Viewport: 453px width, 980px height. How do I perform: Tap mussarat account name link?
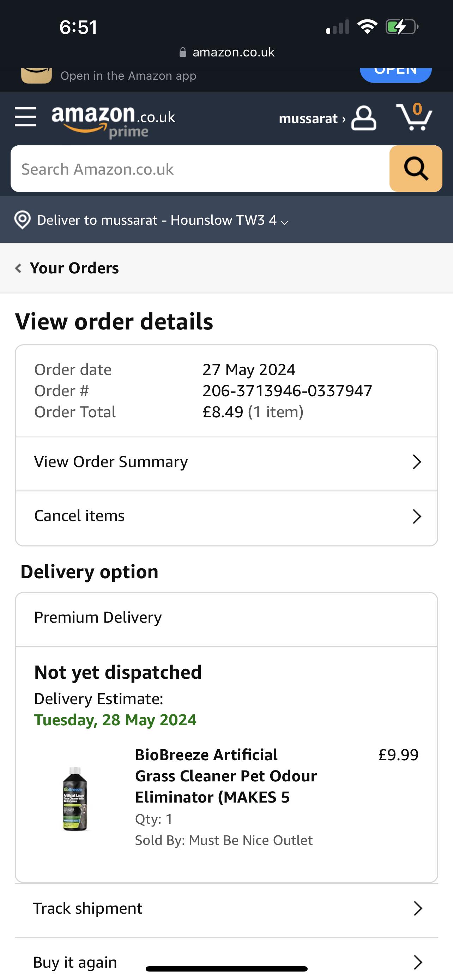pyautogui.click(x=308, y=119)
